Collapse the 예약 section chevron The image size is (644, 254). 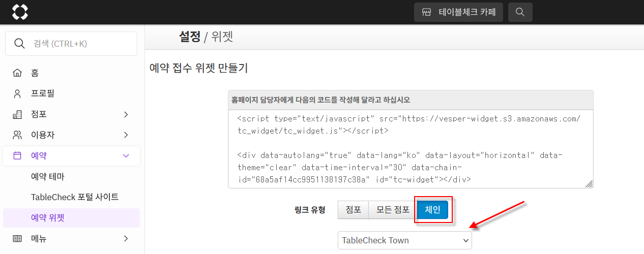click(x=126, y=155)
